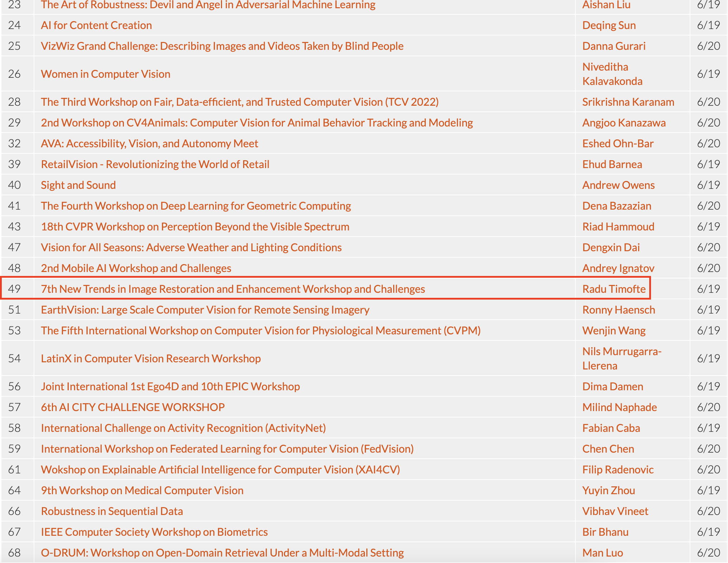Viewport: 728px width, 563px height.
Task: Click IEEE Computer Society Workshop on Biometrics
Action: (154, 532)
